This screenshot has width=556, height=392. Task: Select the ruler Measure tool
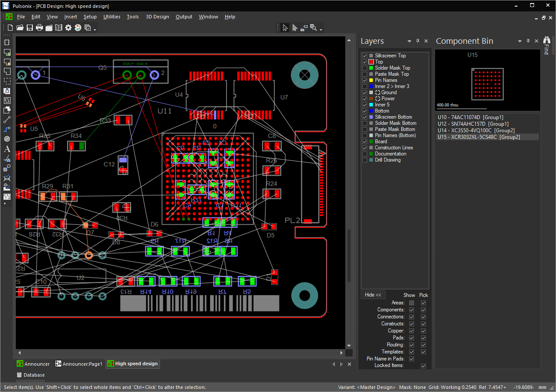(7, 197)
